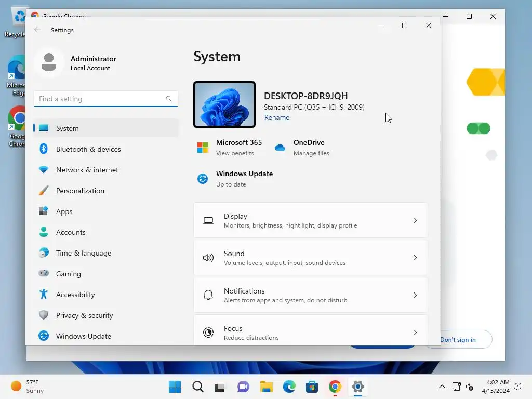Screen dimensions: 532x399
Task: Expand the Focus settings chevron
Action: [415, 332]
